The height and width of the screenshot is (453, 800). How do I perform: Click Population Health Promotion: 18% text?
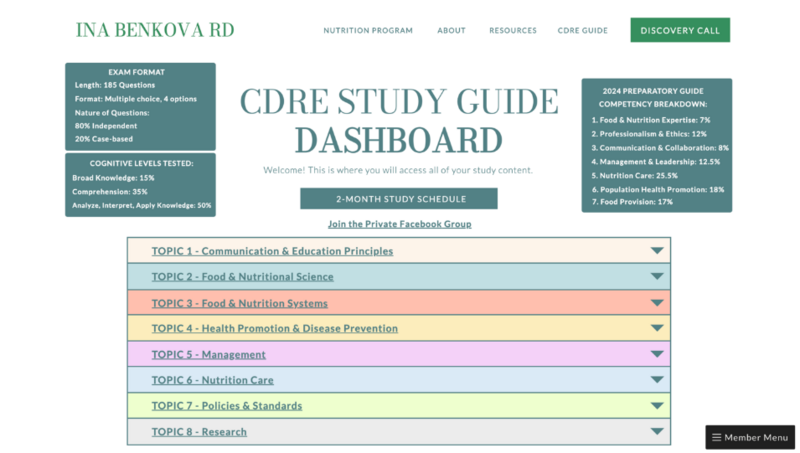[658, 189]
